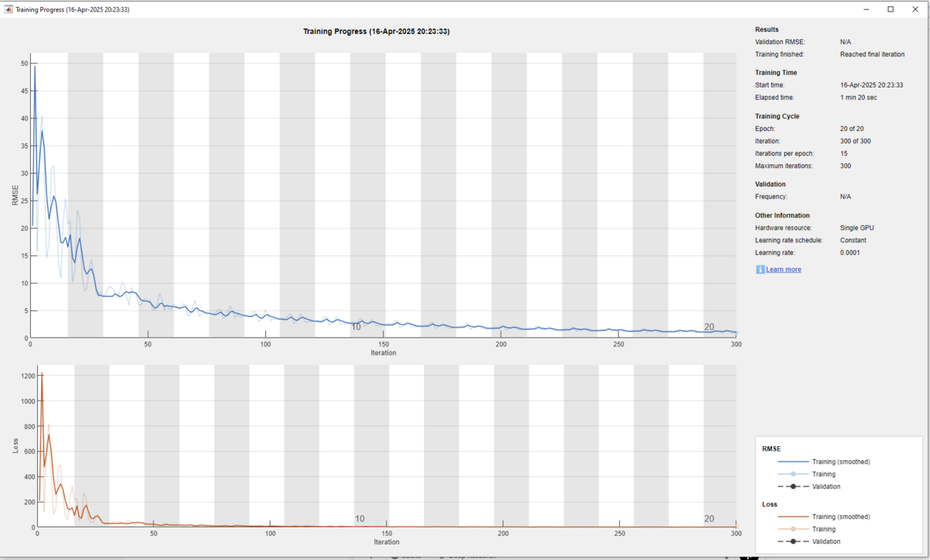Click the RMSE Validation legend marker
This screenshot has height=560, width=930.
[793, 486]
